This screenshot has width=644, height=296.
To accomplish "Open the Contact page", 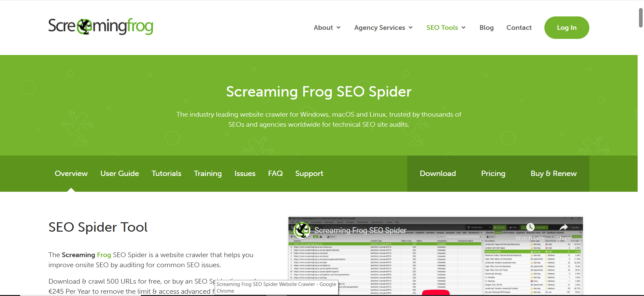I will coord(519,27).
